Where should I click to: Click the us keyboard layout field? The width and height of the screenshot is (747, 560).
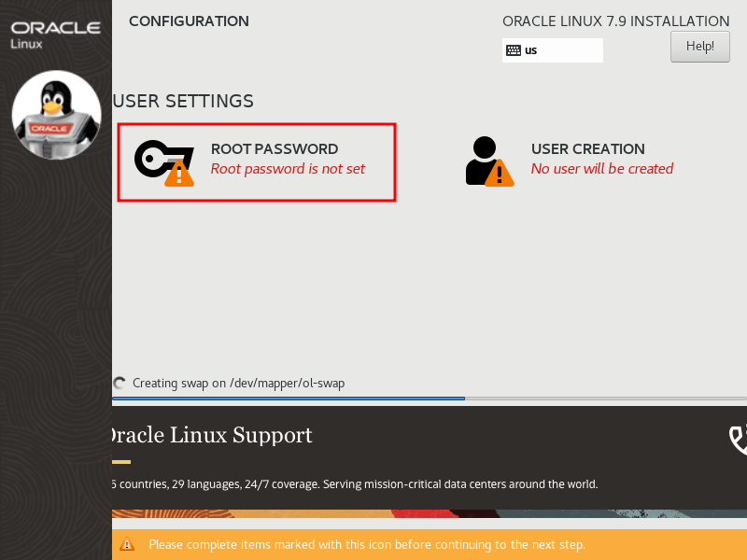pyautogui.click(x=552, y=50)
